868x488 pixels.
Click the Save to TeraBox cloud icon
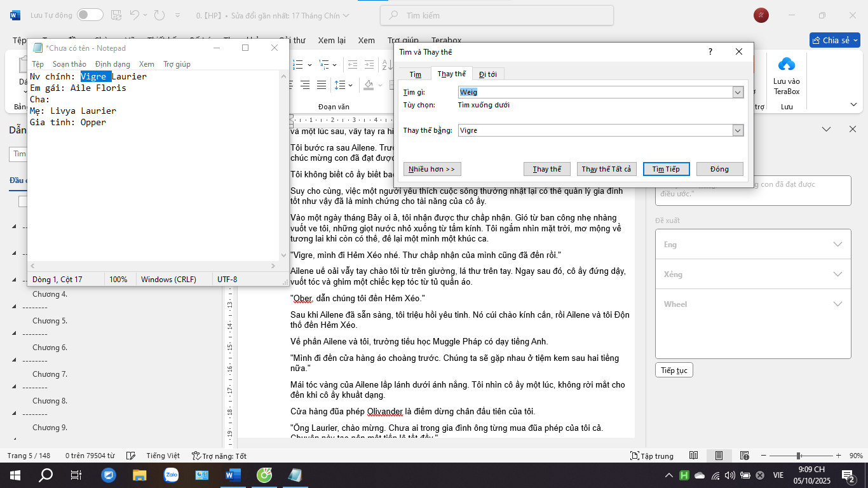point(786,64)
